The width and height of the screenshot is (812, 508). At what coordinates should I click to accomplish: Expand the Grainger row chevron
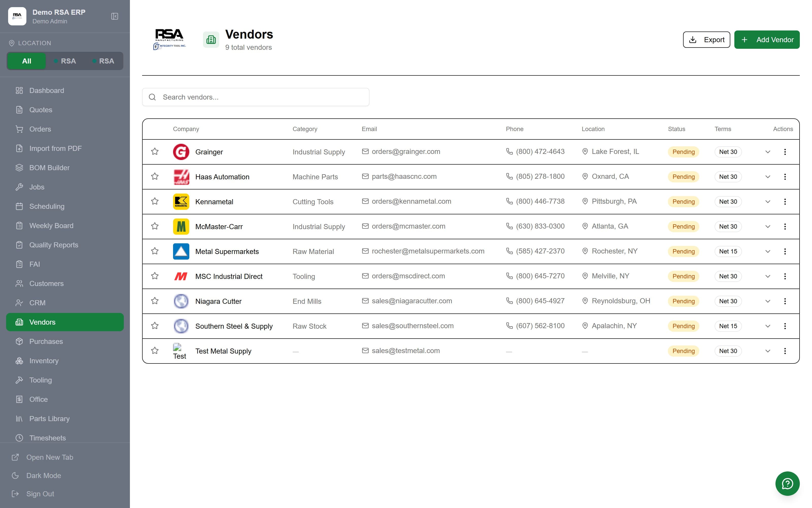(x=768, y=152)
